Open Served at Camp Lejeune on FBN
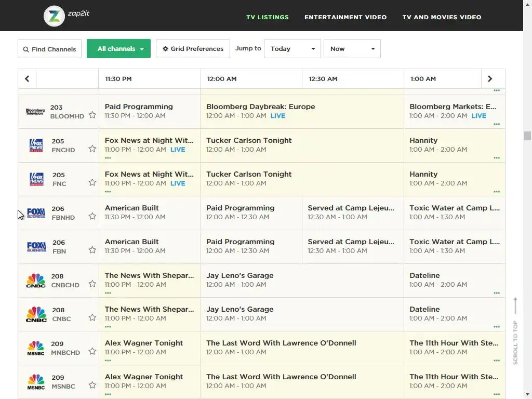This screenshot has height=399, width=532. pyautogui.click(x=353, y=247)
